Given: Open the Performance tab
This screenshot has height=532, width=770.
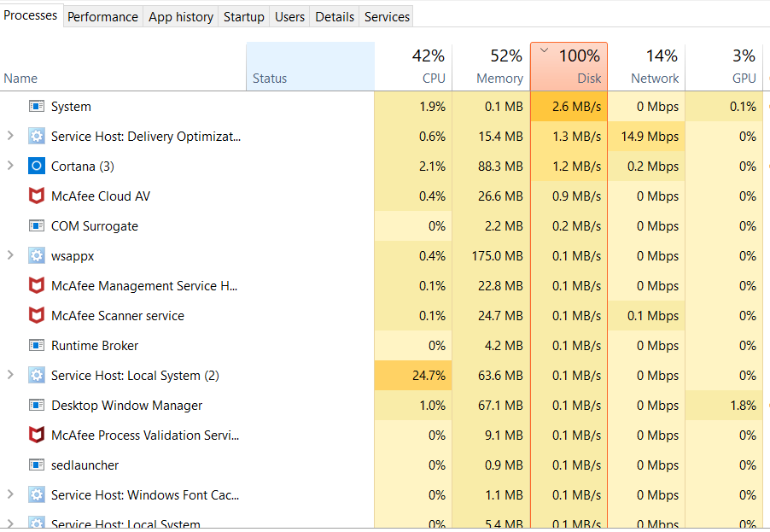Looking at the screenshot, I should click(x=102, y=17).
